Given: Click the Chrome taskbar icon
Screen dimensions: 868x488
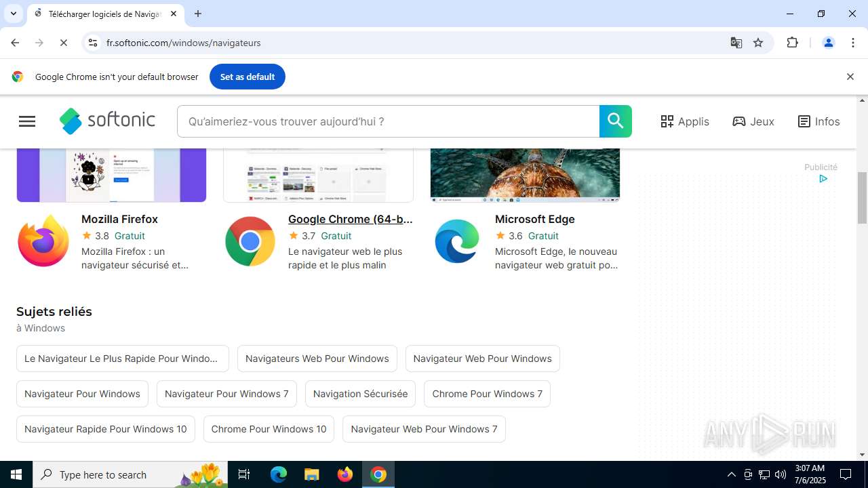Looking at the screenshot, I should [x=378, y=474].
